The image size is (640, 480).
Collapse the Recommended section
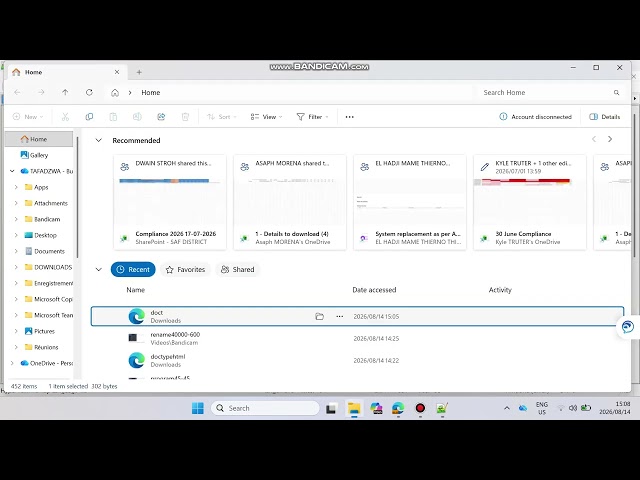click(98, 140)
